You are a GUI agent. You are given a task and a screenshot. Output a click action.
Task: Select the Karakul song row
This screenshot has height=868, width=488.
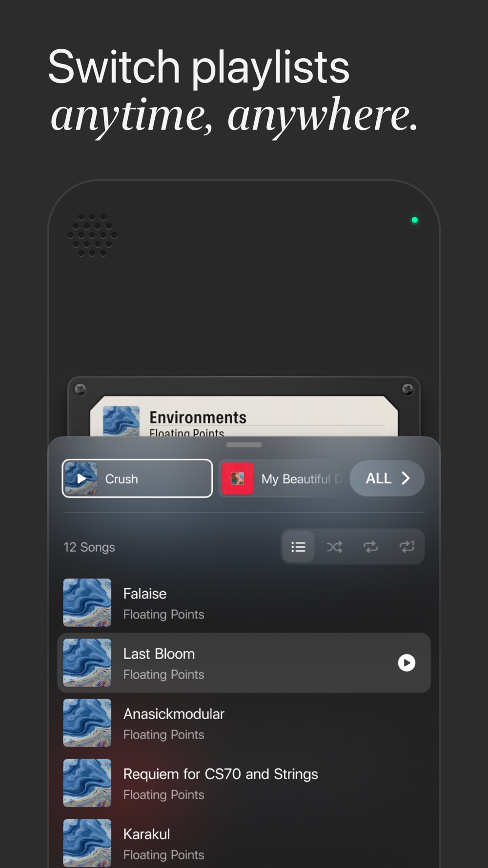pyautogui.click(x=244, y=843)
